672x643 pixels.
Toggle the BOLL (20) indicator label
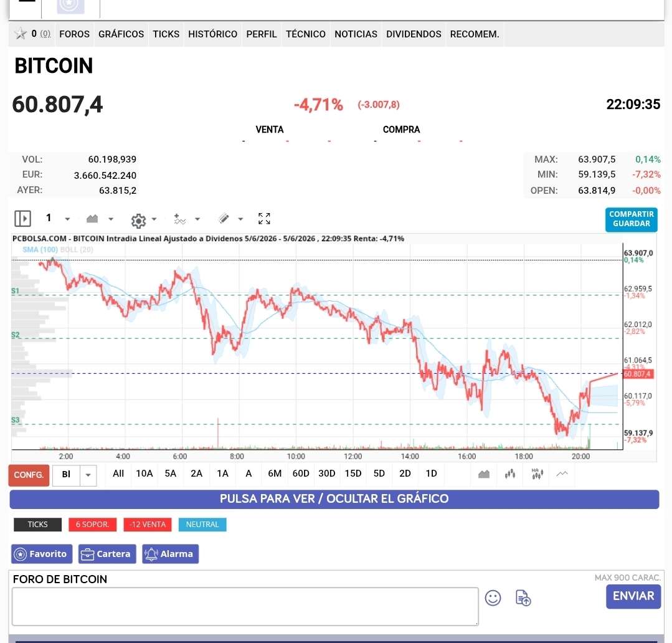(x=77, y=249)
